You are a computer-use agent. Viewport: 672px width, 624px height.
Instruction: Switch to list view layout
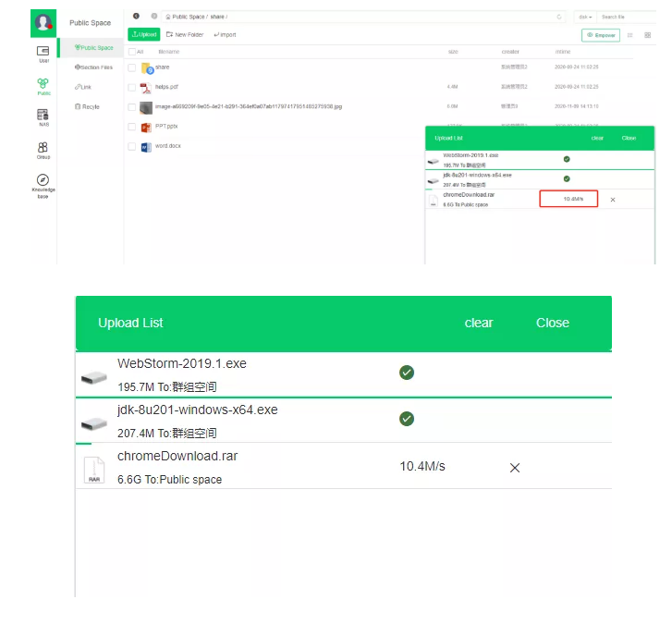[x=629, y=35]
